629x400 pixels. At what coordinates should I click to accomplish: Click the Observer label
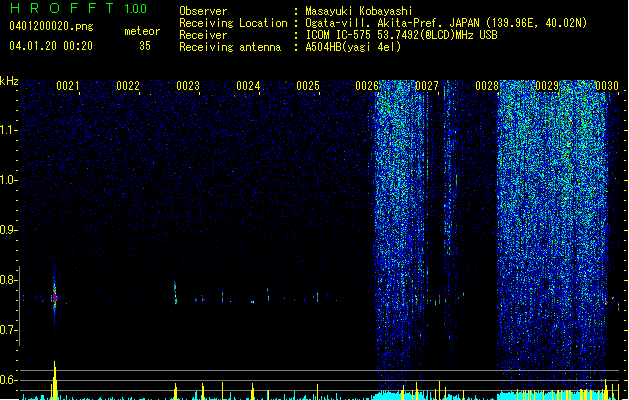pyautogui.click(x=203, y=11)
